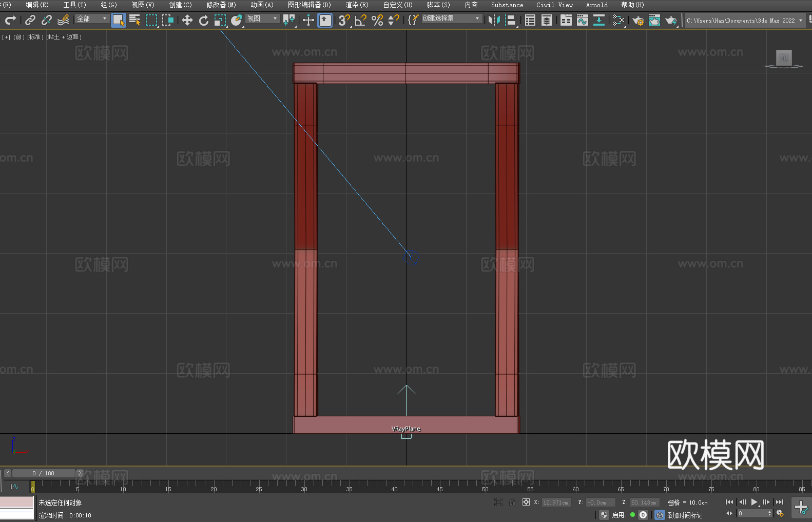Open the Rendered Frame Window icon

[654, 20]
